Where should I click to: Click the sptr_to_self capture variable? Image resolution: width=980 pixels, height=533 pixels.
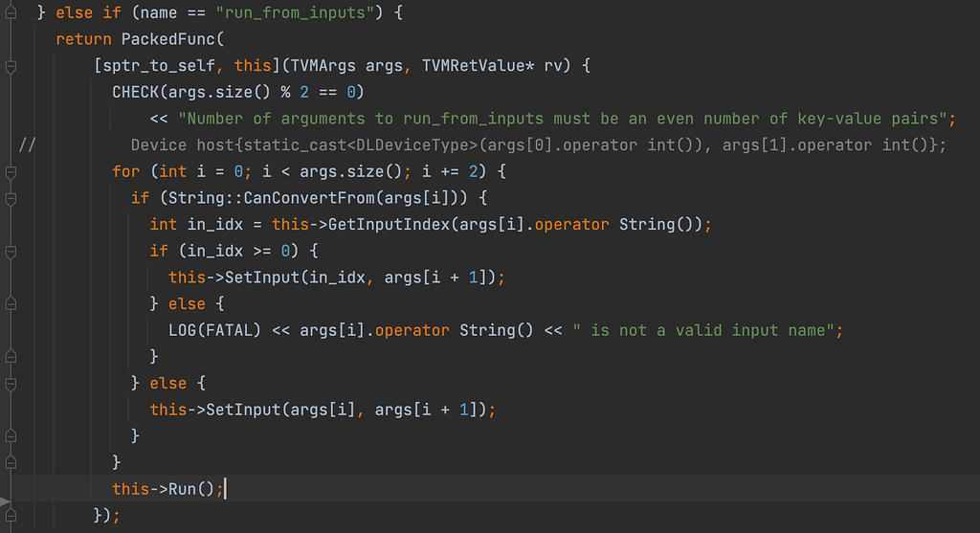[159, 66]
